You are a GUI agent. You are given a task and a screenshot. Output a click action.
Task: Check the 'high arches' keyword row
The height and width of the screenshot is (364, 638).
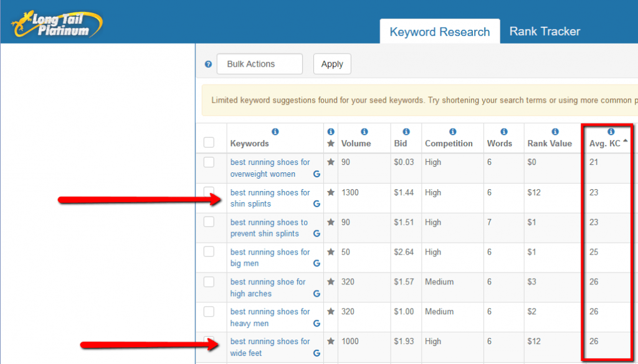point(209,281)
